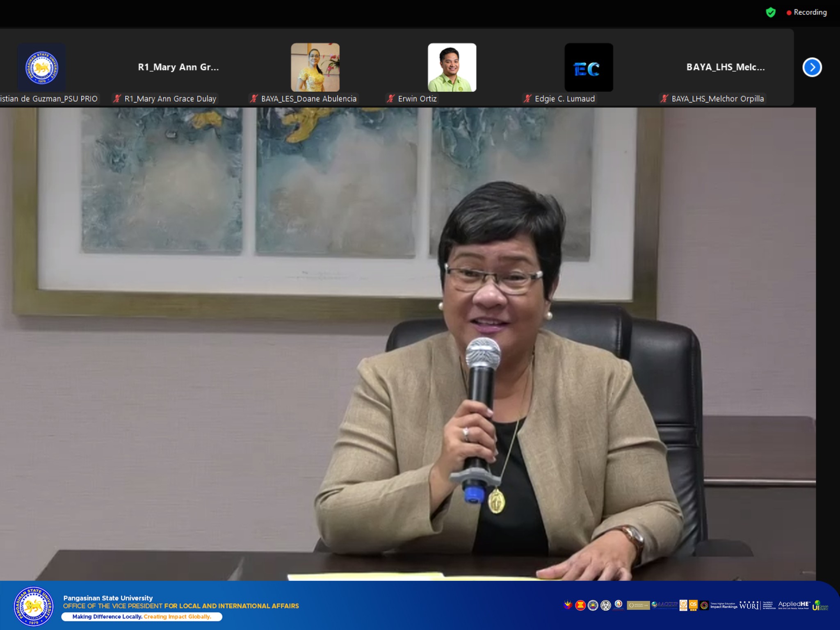Click the PSU PRIO seal avatar
Viewport: 840px width, 630px height.
point(41,67)
